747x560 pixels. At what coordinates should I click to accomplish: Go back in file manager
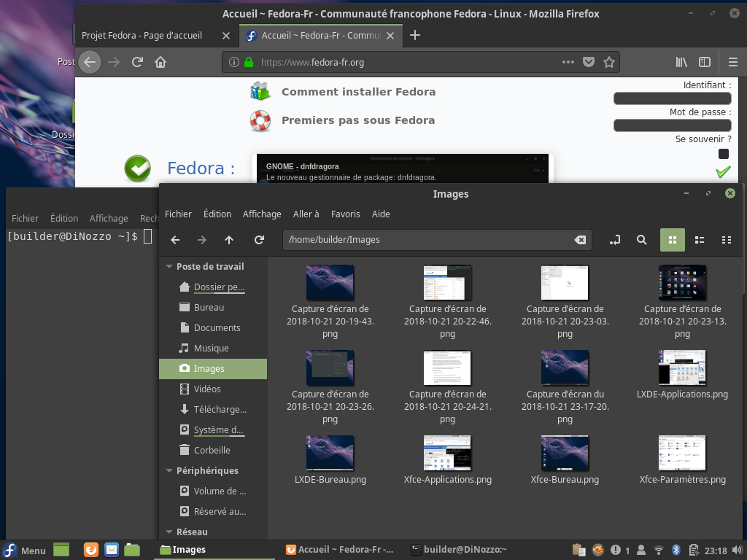pyautogui.click(x=175, y=240)
